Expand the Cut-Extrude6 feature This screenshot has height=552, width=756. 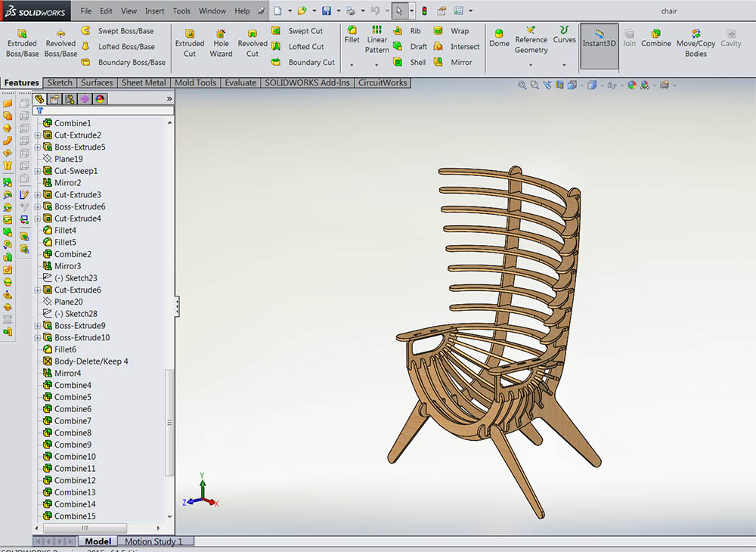tap(38, 290)
